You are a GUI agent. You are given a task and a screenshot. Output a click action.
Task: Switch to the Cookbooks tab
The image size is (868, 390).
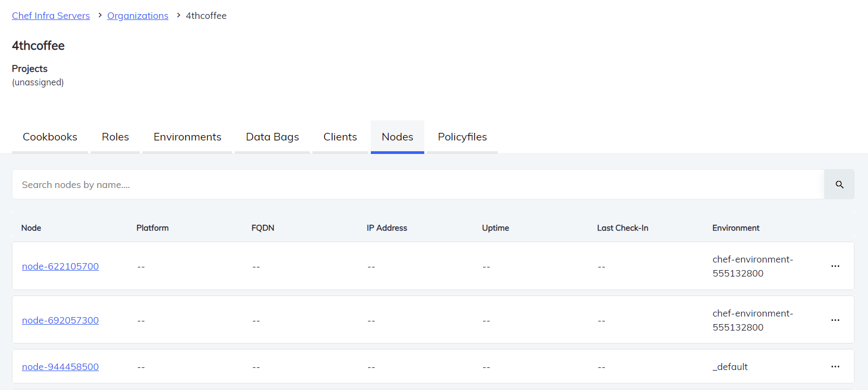50,137
